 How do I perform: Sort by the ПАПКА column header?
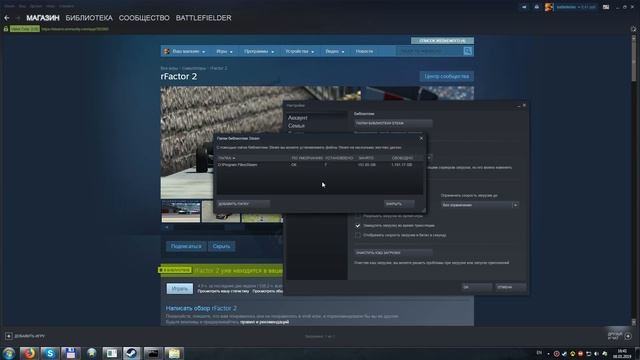click(x=227, y=158)
